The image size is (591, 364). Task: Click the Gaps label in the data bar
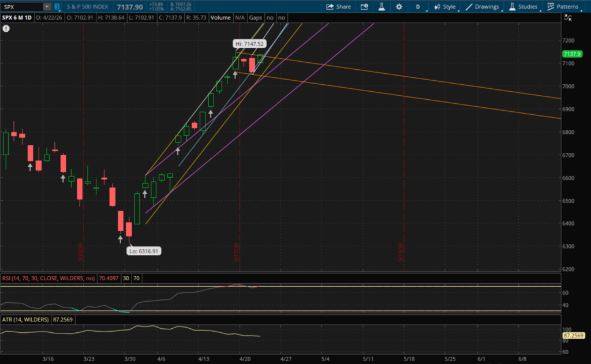pos(256,18)
